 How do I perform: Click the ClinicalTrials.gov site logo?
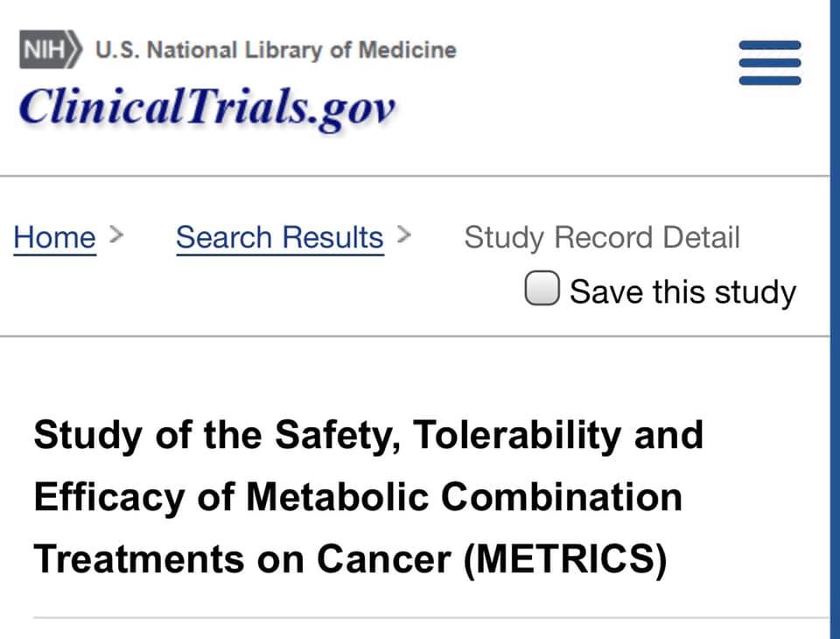click(x=207, y=107)
